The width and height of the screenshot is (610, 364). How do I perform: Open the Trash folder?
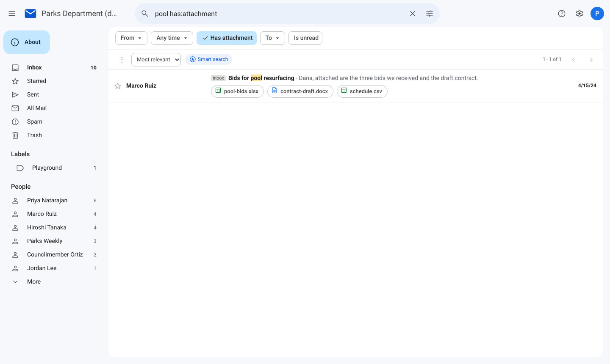coord(54,135)
